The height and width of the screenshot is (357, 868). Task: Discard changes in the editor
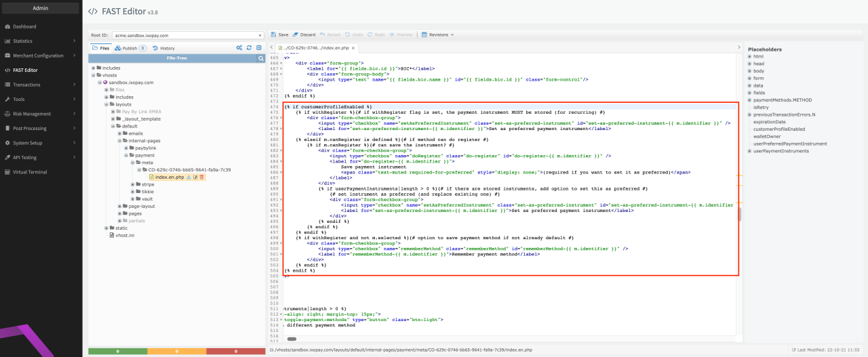[304, 35]
